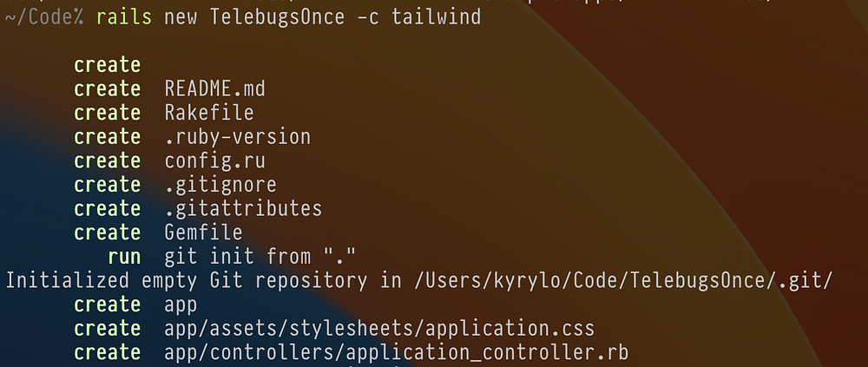Click the '-c' flag in command
This screenshot has height=367, width=868.
367,17
